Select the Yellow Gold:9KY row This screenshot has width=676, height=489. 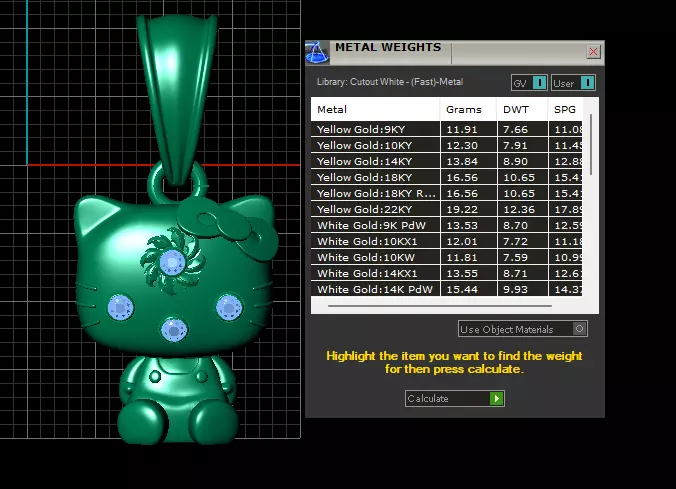(x=447, y=129)
